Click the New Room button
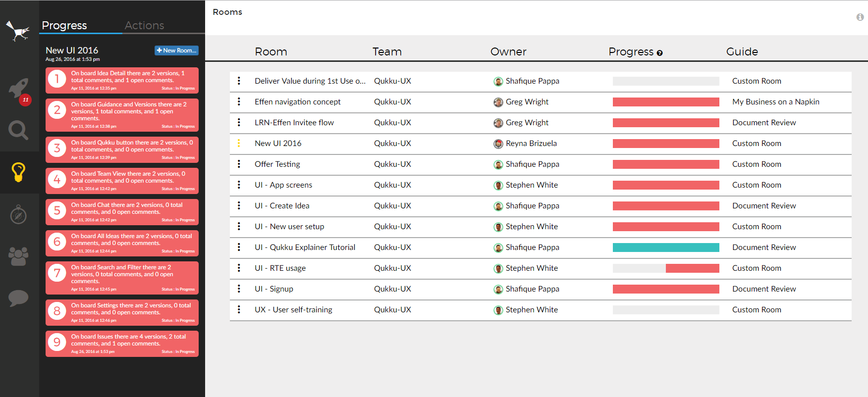This screenshot has width=868, height=397. pyautogui.click(x=176, y=50)
